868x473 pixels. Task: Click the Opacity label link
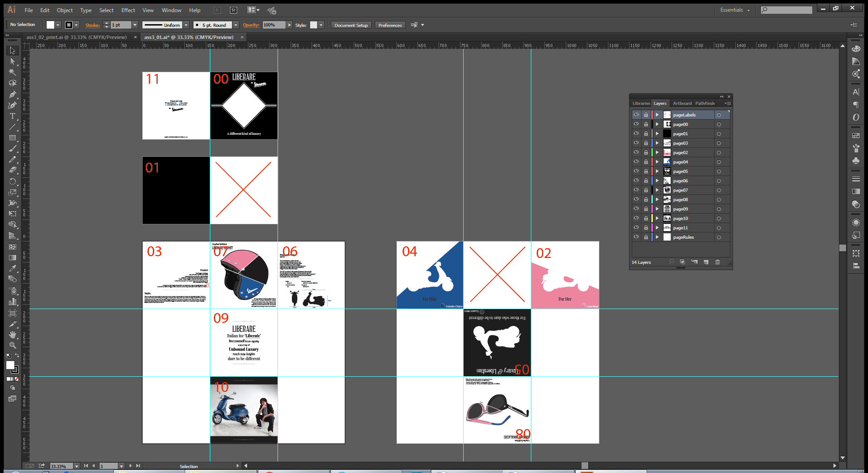[251, 25]
